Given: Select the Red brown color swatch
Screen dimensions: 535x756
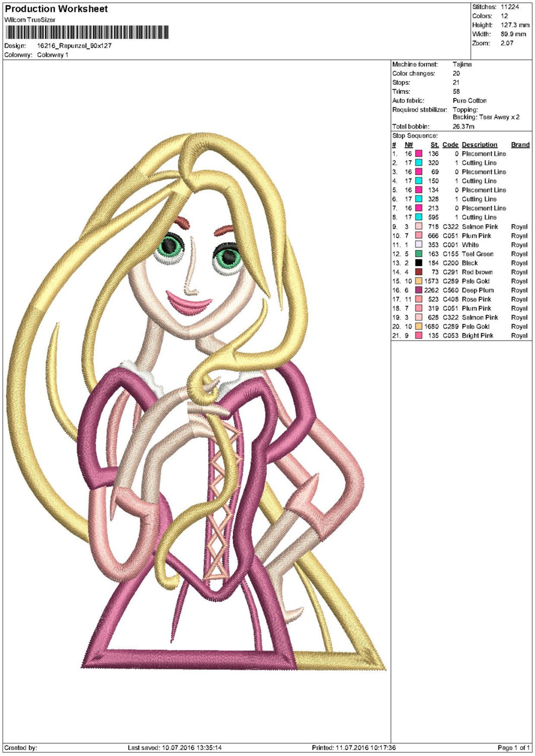Looking at the screenshot, I should pos(418,272).
